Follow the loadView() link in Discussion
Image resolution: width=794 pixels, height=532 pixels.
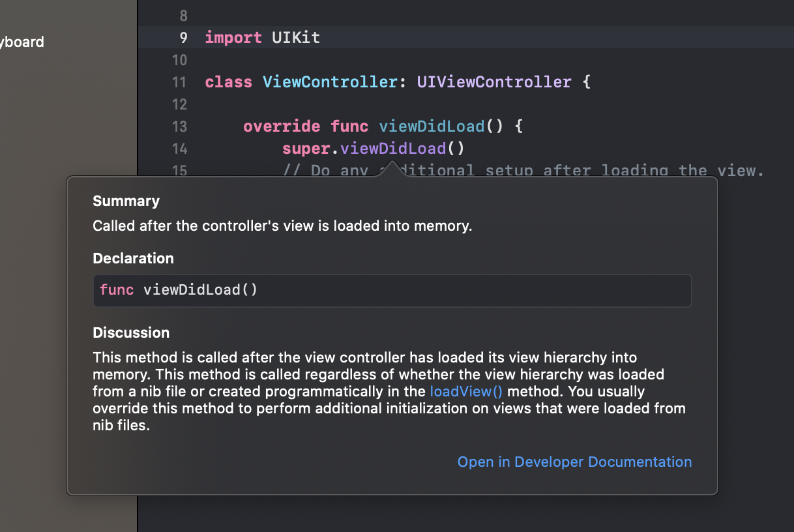click(x=467, y=392)
